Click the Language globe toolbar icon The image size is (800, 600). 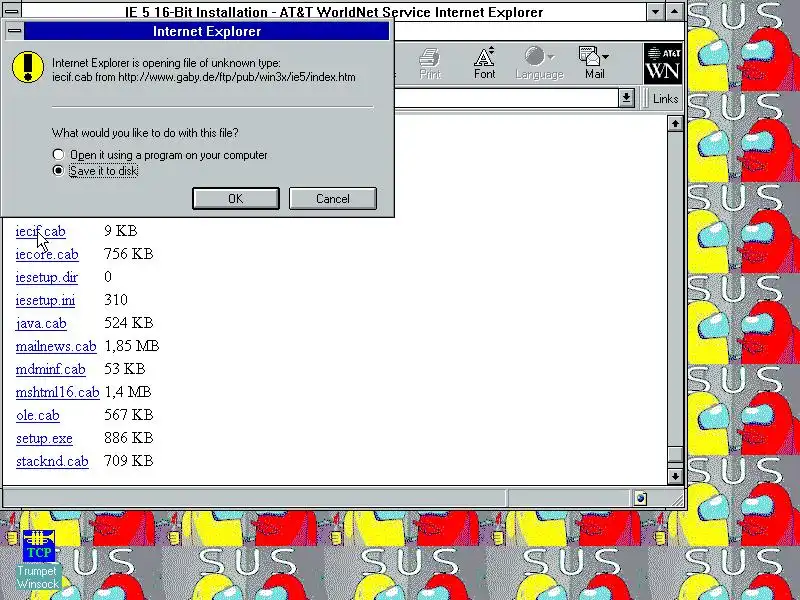539,63
